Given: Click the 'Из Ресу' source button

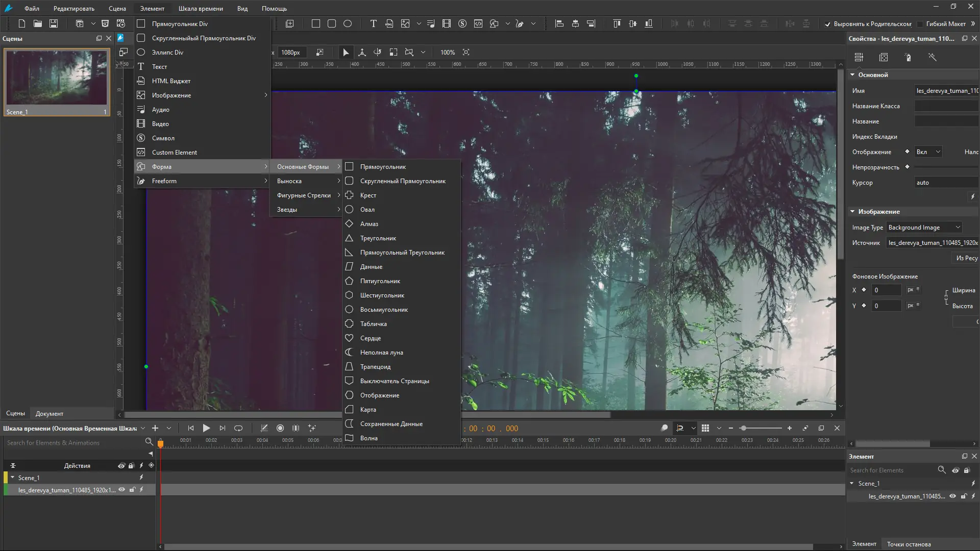Looking at the screenshot, I should [x=966, y=258].
